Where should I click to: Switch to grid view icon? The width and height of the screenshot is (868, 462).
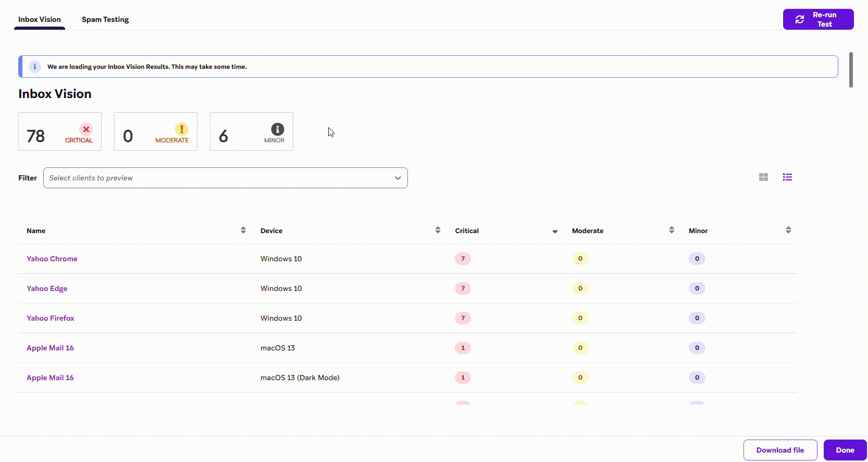(763, 177)
